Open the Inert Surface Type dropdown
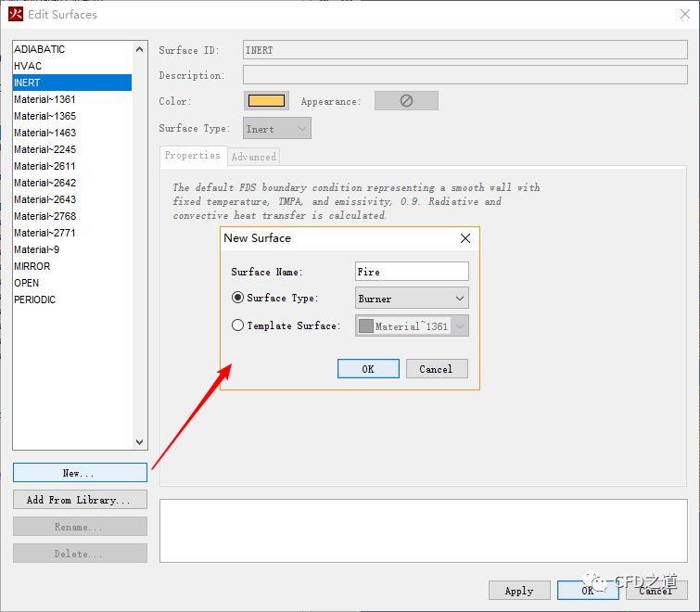Viewport: 700px width, 612px height. point(277,129)
